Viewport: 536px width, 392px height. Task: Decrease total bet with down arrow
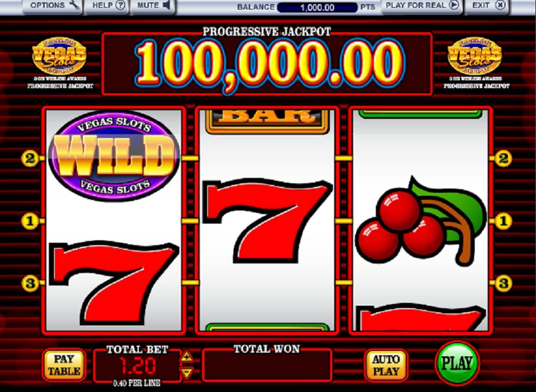186,372
